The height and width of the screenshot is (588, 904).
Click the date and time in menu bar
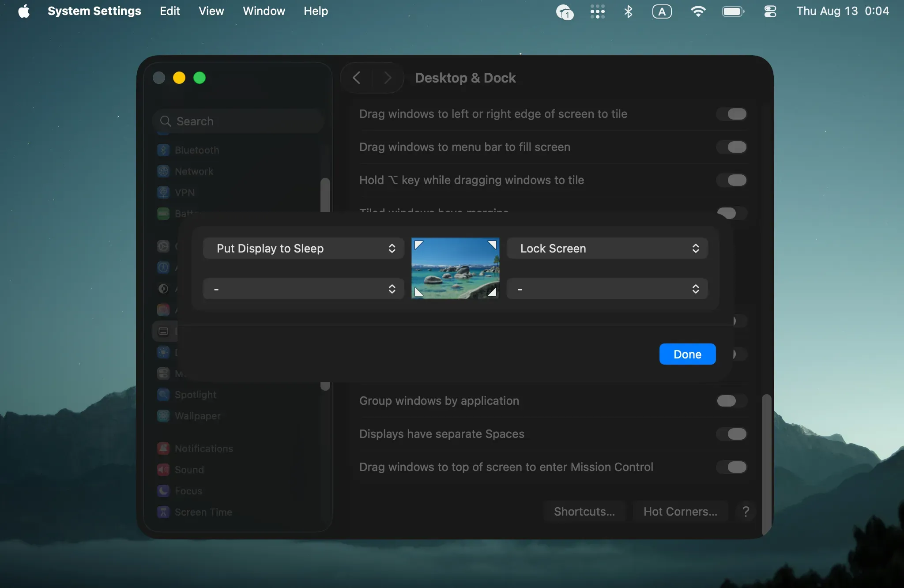[x=843, y=11]
